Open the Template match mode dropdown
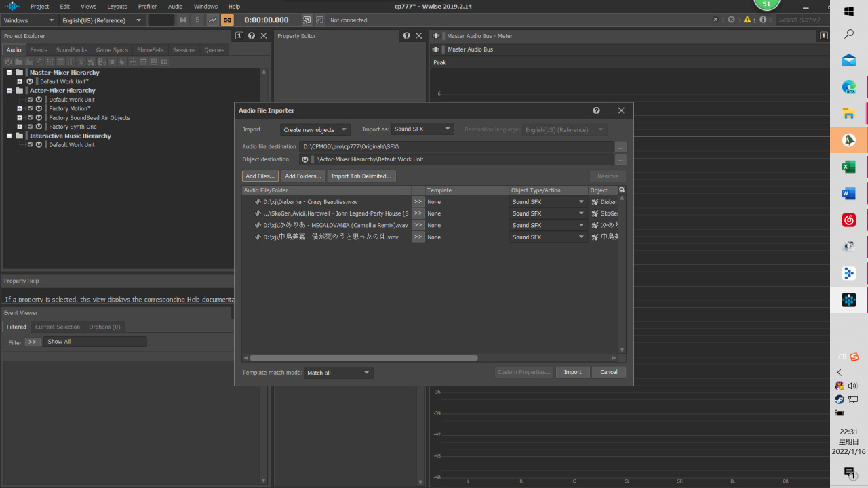 coord(338,373)
